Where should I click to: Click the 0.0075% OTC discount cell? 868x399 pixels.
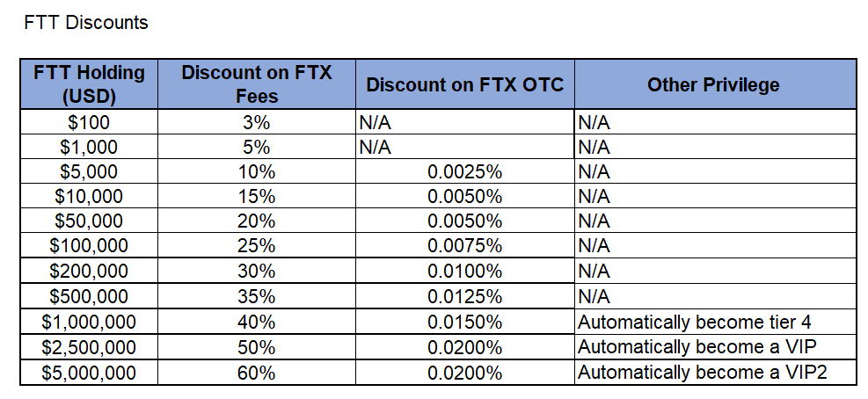click(x=464, y=247)
